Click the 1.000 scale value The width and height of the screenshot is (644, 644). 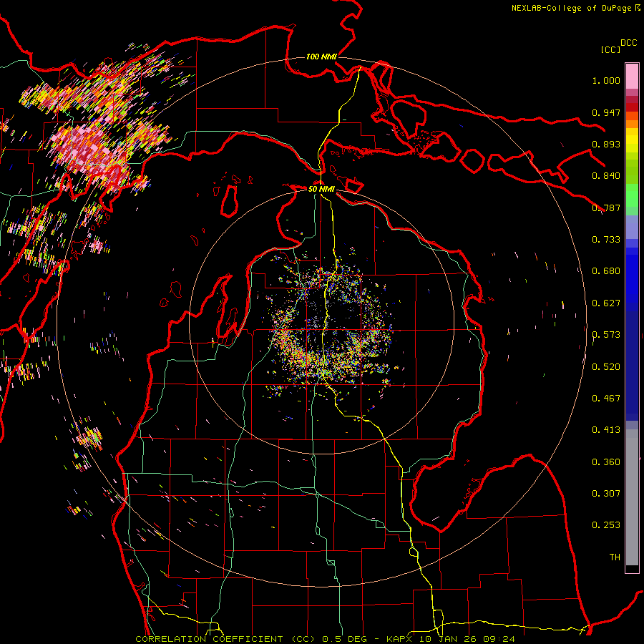[x=606, y=81]
